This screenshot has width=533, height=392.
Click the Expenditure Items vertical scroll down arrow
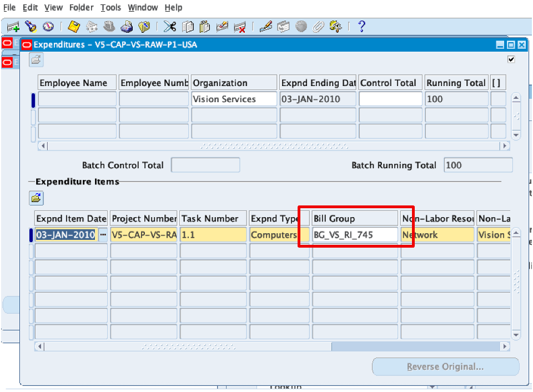[516, 335]
